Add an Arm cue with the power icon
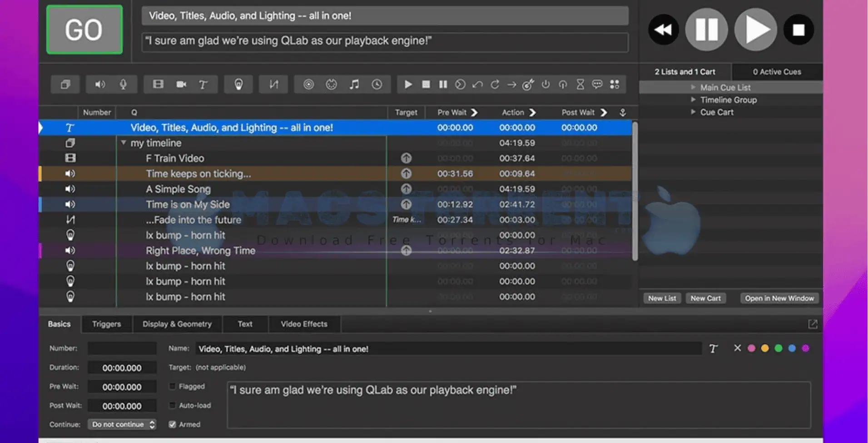This screenshot has height=443, width=868. pyautogui.click(x=546, y=84)
